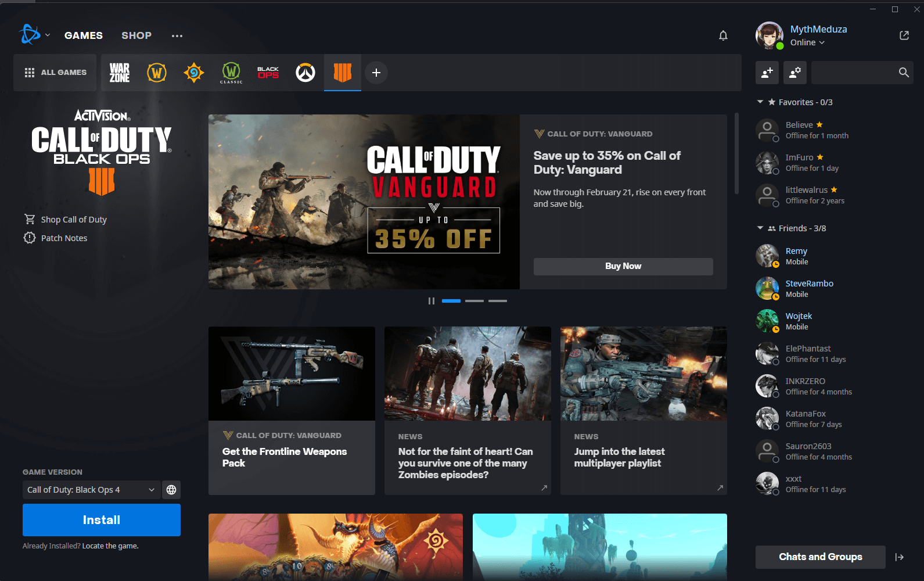Pause the banner carousel

tap(431, 301)
